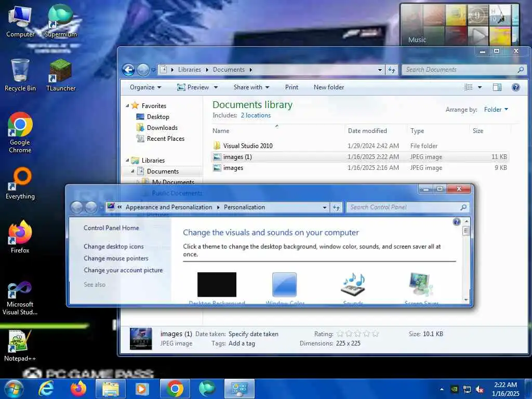Screen dimensions: 532x399
Task: Click the rating stars in details pane
Action: [357, 334]
